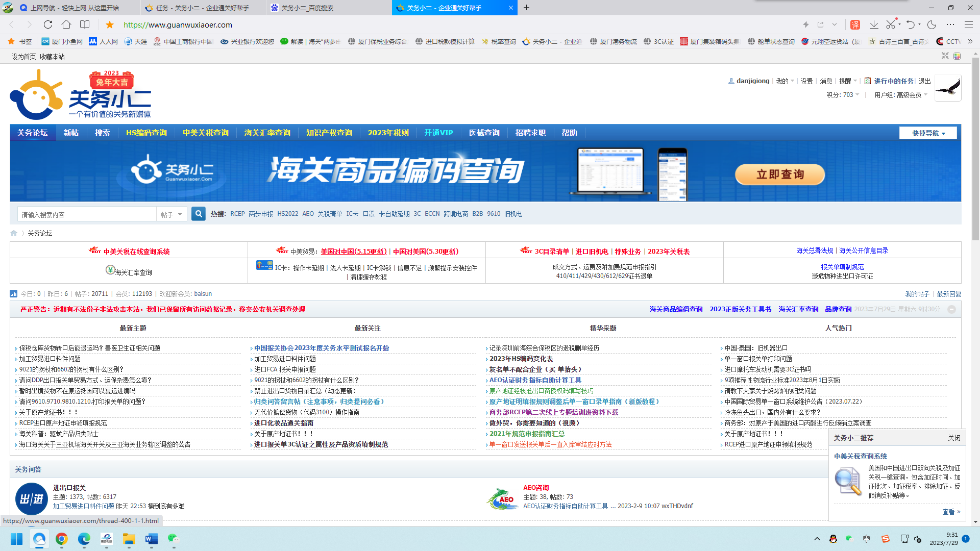Close the 关务小二推荐 popup via 关闭

[x=954, y=438]
